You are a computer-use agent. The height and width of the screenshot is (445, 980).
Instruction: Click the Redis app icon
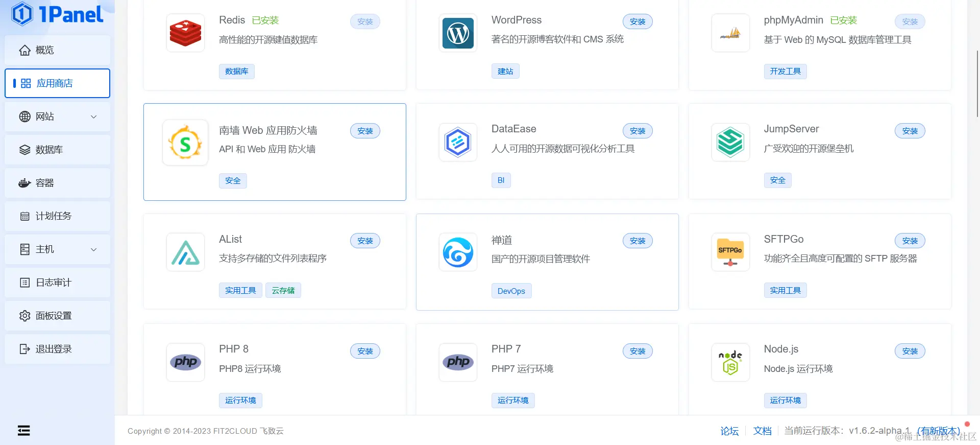[185, 33]
